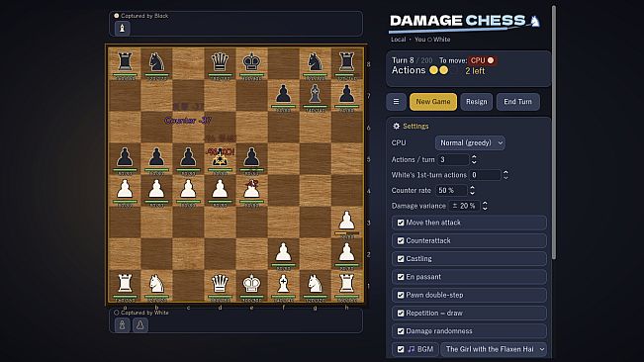The height and width of the screenshot is (362, 644).
Task: Select the white pawn on h2
Action: click(346, 253)
